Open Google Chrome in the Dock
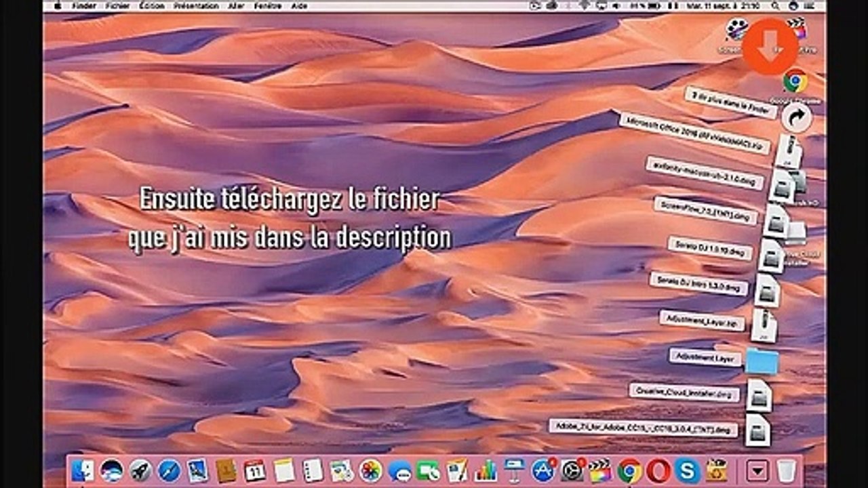The height and width of the screenshot is (488, 868). tap(629, 470)
